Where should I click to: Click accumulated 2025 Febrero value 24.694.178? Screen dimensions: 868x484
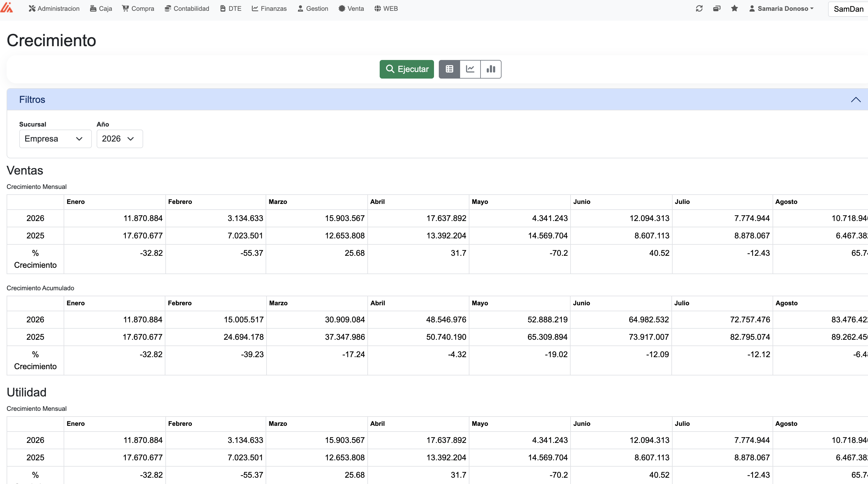point(244,337)
